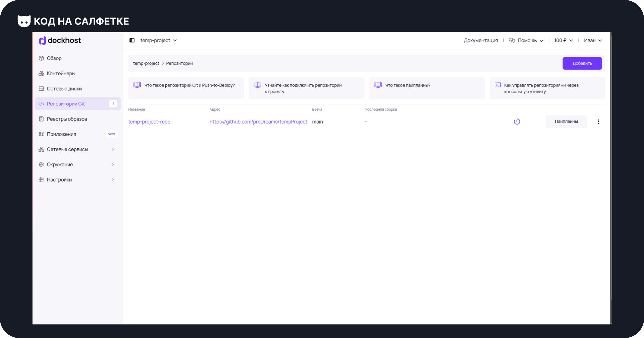Image resolution: width=644 pixels, height=338 pixels.
Task: Click the Окружение icon
Action: click(x=41, y=164)
